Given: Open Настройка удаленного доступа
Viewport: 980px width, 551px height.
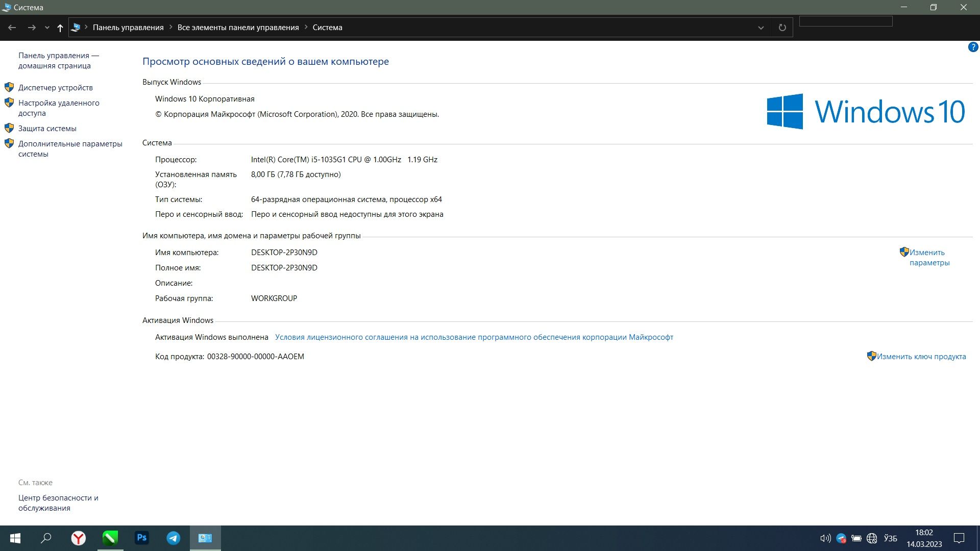Looking at the screenshot, I should click(x=59, y=108).
